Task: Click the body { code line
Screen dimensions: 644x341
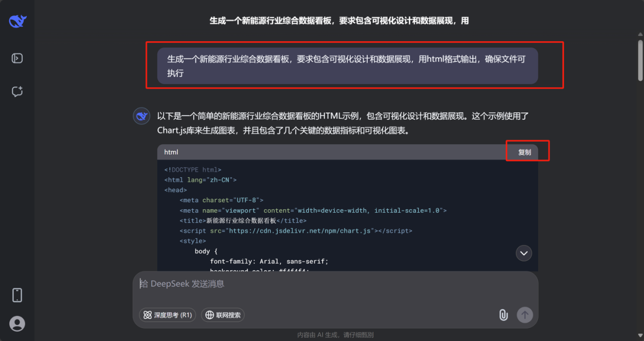Action: click(x=206, y=251)
